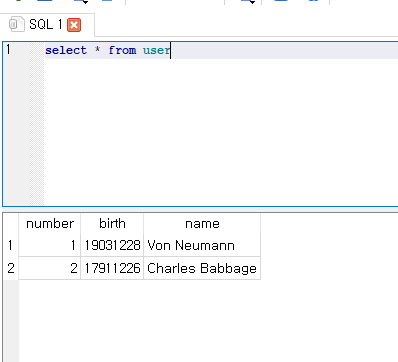Click the 'select' keyword in the query
This screenshot has width=398, height=362.
(x=66, y=50)
